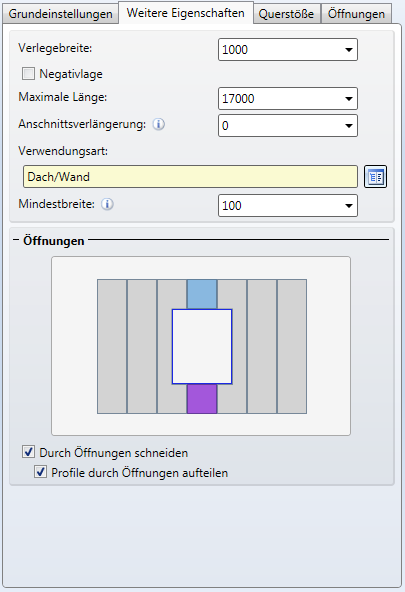Enable the Negativlage checkbox

click(x=28, y=74)
